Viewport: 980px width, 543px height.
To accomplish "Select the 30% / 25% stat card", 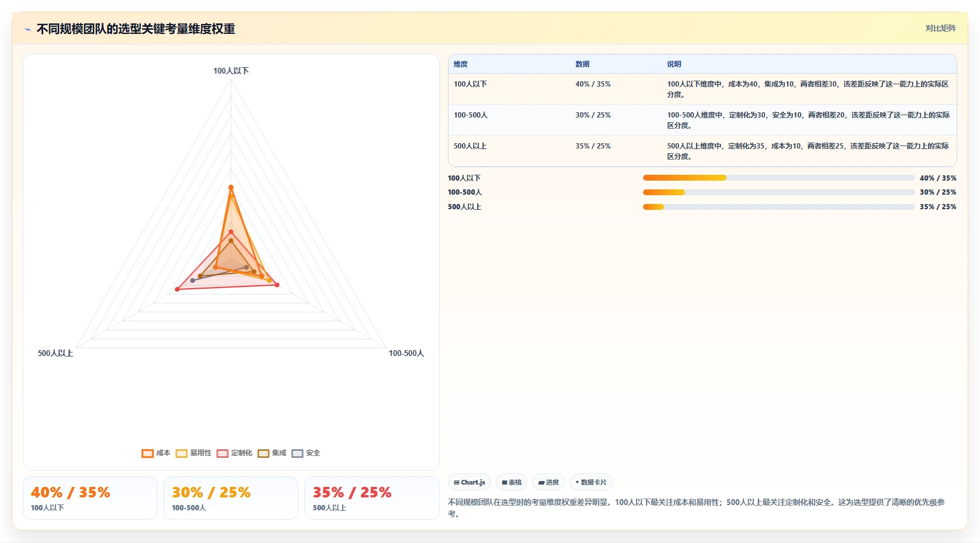I will click(x=231, y=498).
